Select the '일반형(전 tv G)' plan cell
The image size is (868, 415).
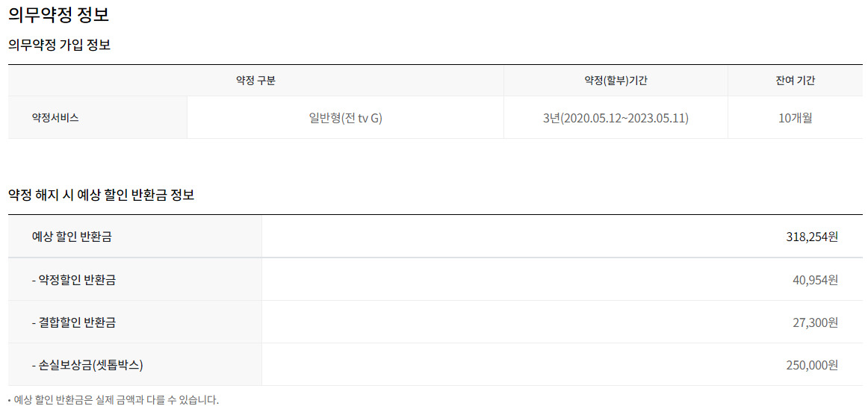[x=345, y=118]
